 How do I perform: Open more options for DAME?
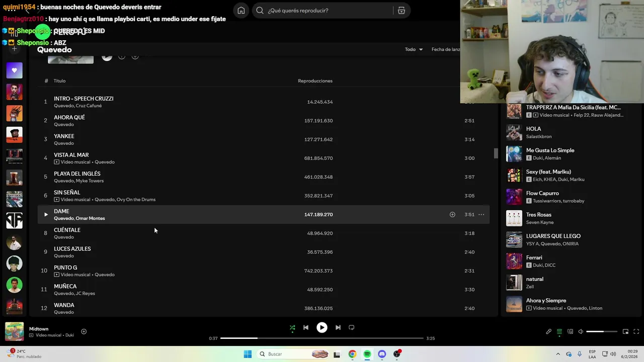click(481, 215)
